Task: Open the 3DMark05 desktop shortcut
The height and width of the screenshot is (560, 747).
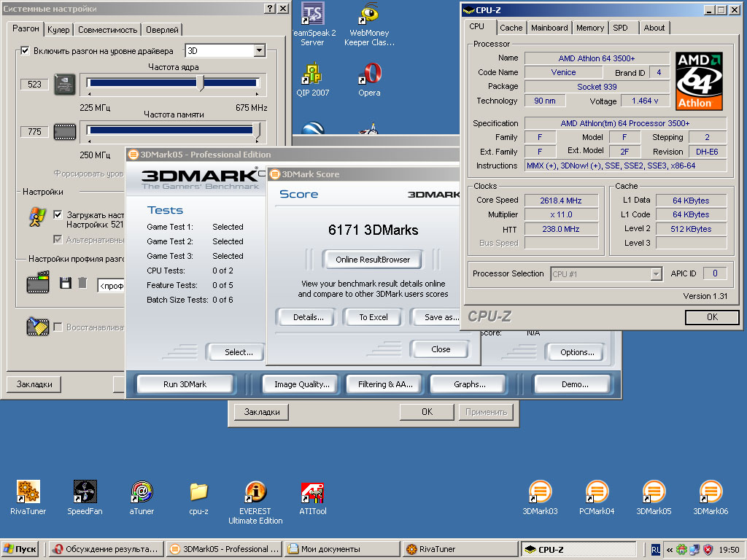Action: click(654, 497)
